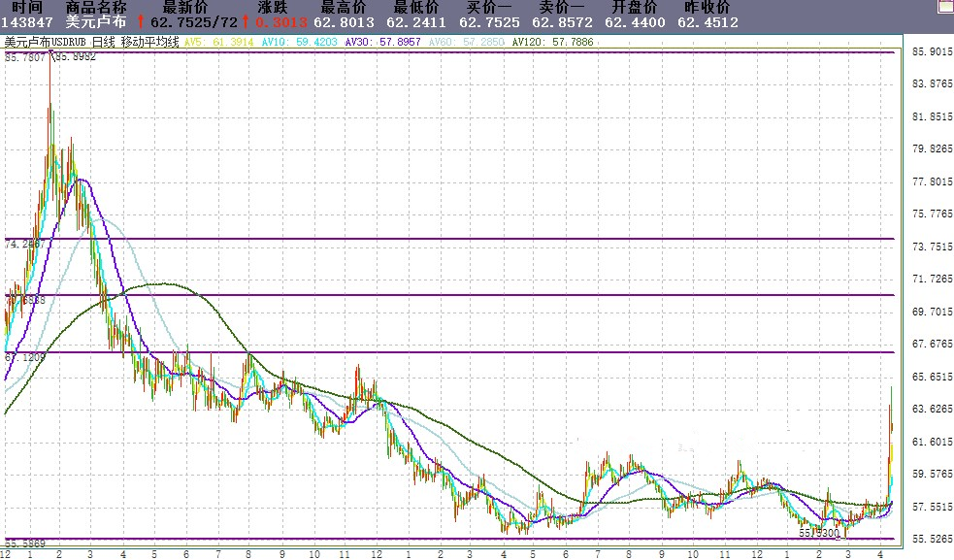The image size is (954, 560).
Task: Click the red up arrow before the 0.3013 change
Action: [x=246, y=21]
